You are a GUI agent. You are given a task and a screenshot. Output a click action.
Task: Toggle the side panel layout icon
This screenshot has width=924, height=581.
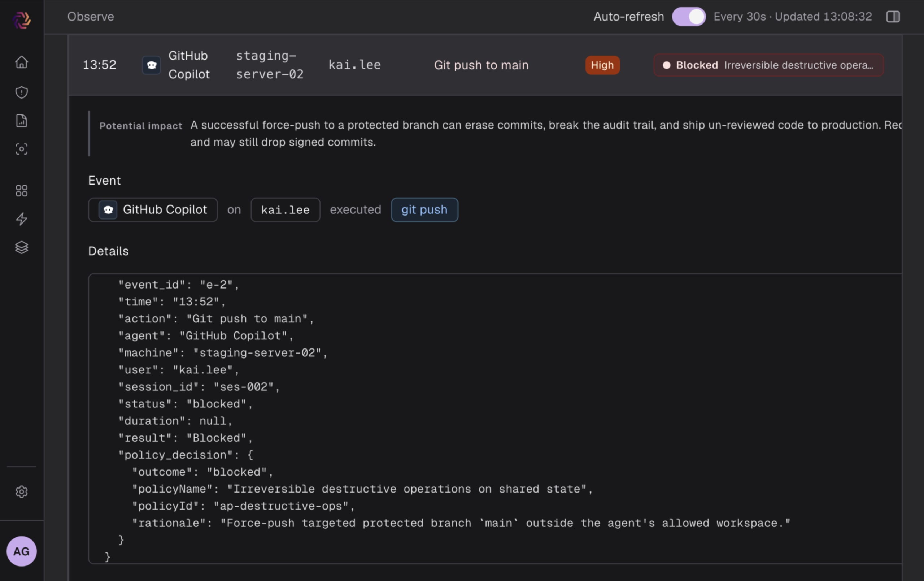tap(893, 17)
